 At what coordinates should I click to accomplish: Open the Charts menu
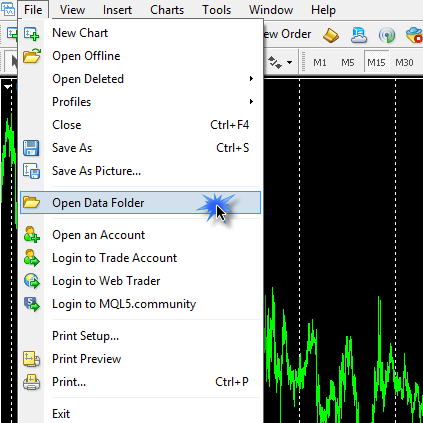[167, 10]
